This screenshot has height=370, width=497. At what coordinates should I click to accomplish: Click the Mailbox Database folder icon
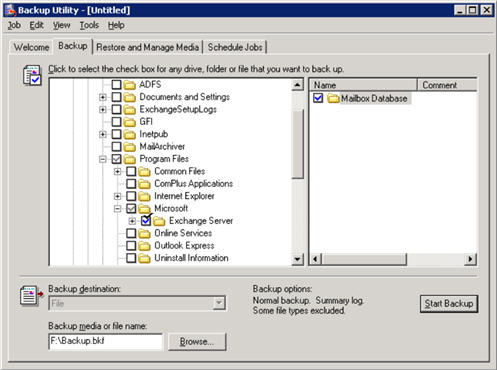pyautogui.click(x=333, y=98)
